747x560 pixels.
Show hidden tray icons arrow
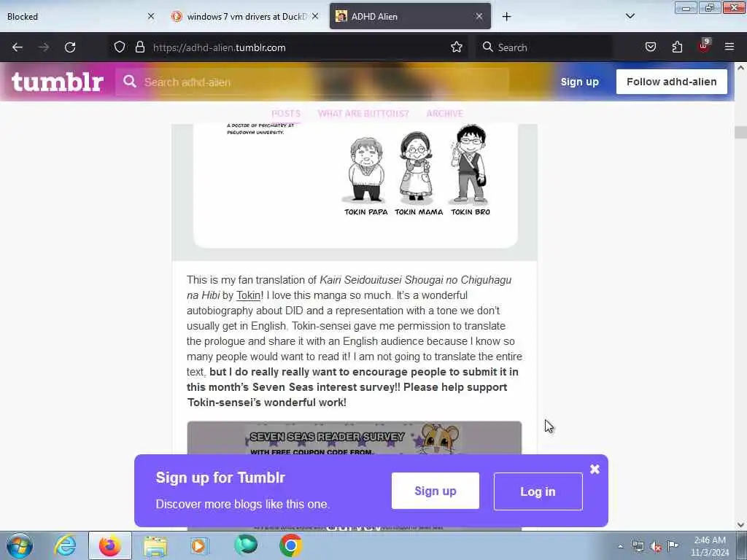click(x=620, y=547)
